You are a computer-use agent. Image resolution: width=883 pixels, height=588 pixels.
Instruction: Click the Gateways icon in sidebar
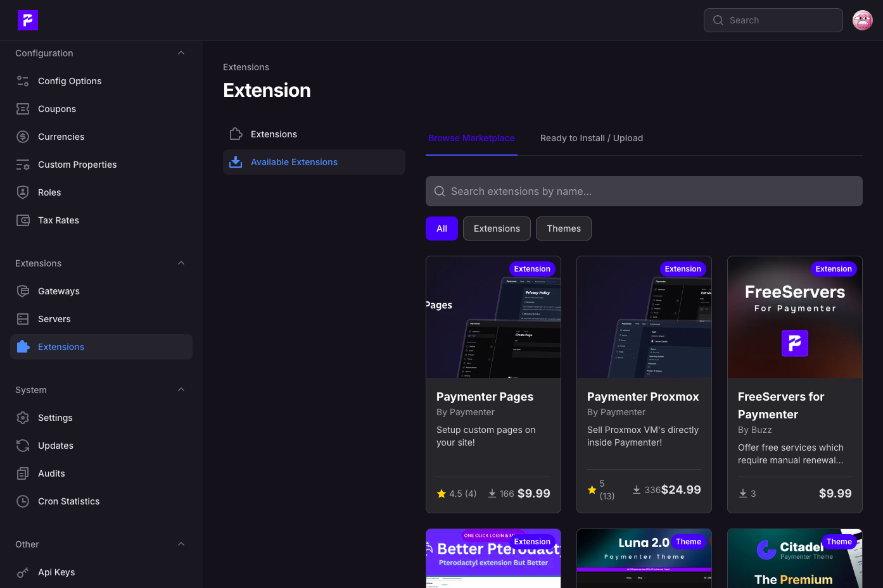pyautogui.click(x=23, y=291)
